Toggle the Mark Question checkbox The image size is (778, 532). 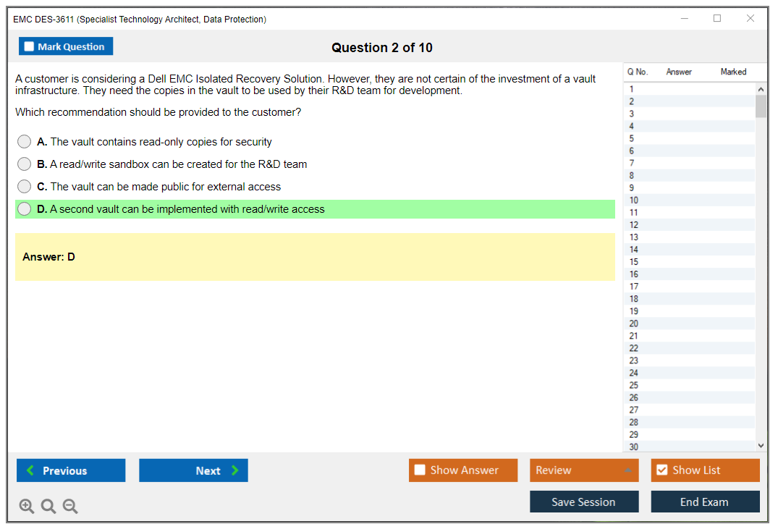click(x=30, y=46)
